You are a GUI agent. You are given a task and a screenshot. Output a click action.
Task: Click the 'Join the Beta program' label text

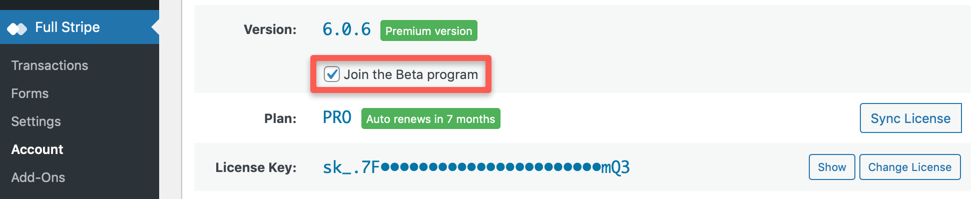(410, 74)
